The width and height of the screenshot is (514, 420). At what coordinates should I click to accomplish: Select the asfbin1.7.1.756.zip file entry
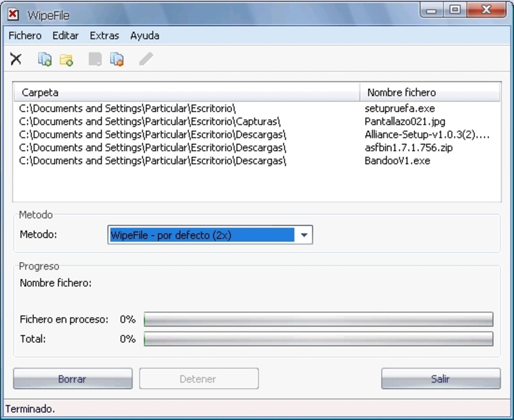tap(408, 148)
